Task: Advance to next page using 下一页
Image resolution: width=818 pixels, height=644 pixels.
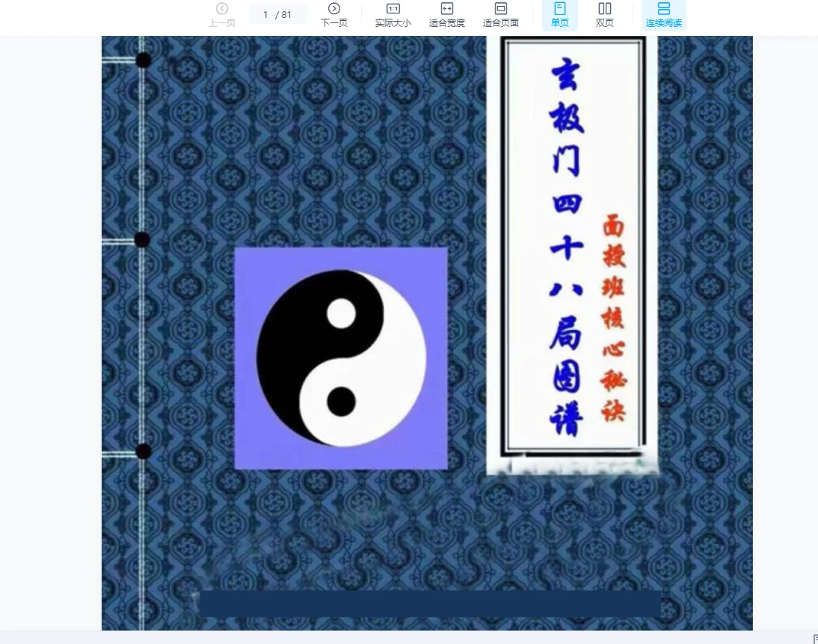Action: pyautogui.click(x=333, y=14)
